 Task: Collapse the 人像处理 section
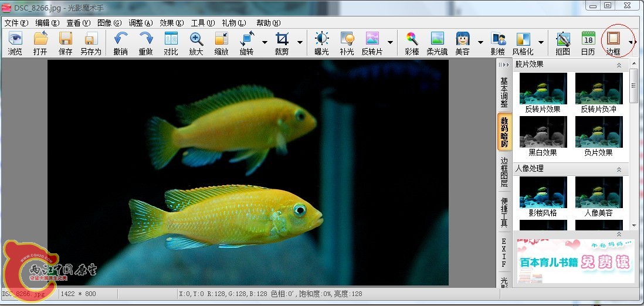[x=619, y=169]
